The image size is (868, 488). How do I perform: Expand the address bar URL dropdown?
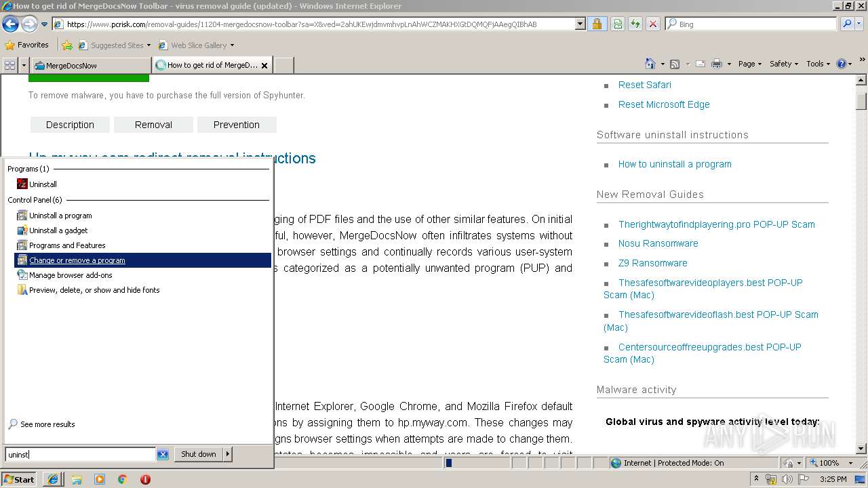[580, 24]
